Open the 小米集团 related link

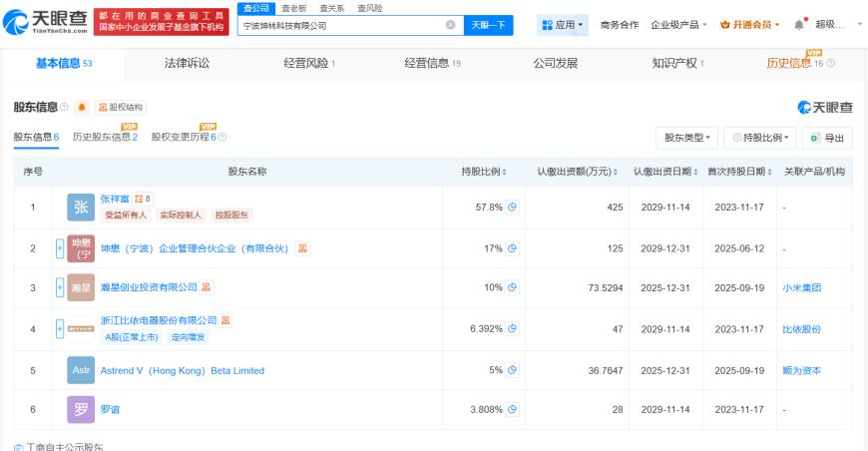[x=801, y=287]
